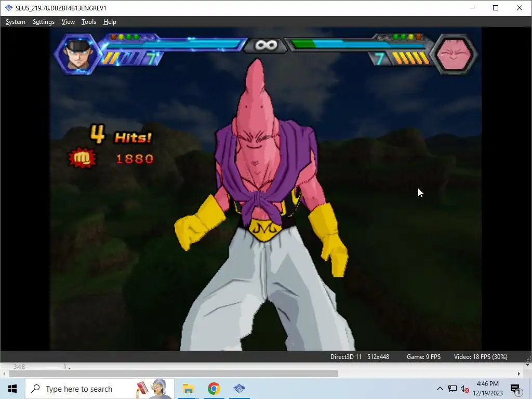Image resolution: width=532 pixels, height=399 pixels.
Task: Switch to the emulator taskbar icon
Action: pyautogui.click(x=239, y=389)
